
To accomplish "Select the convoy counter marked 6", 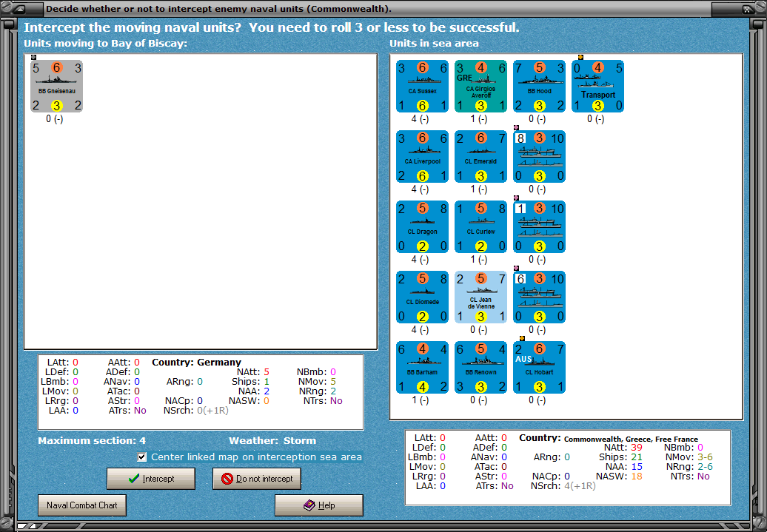I will click(x=540, y=297).
